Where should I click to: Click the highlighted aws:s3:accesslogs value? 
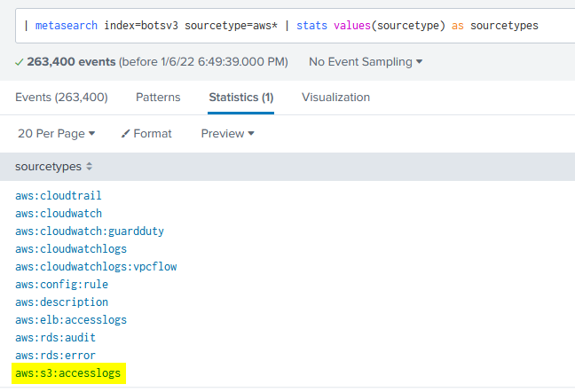[x=67, y=373]
